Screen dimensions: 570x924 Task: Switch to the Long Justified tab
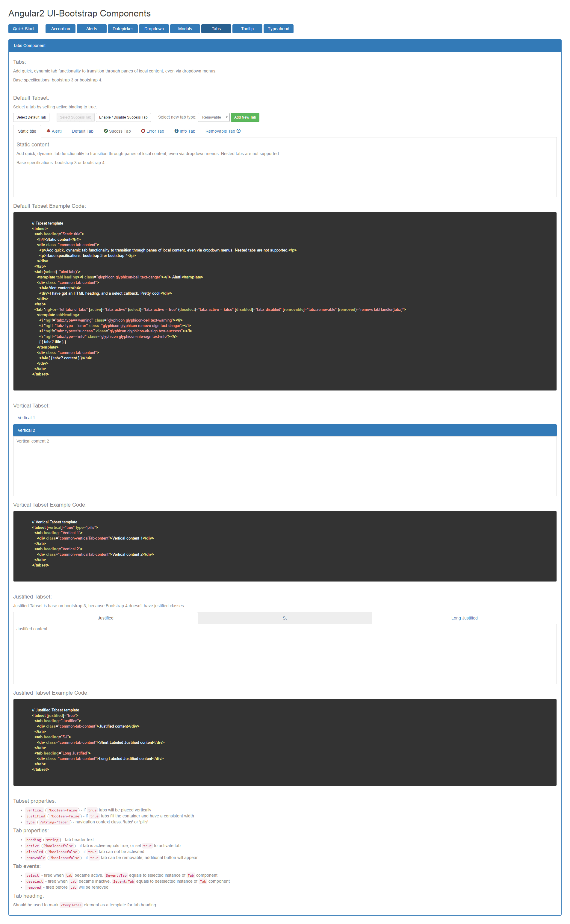[464, 618]
